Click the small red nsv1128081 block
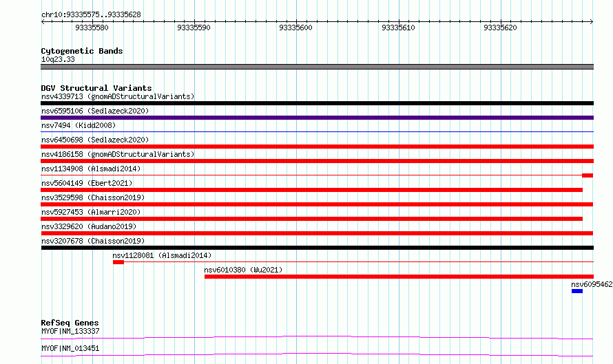 click(x=118, y=262)
